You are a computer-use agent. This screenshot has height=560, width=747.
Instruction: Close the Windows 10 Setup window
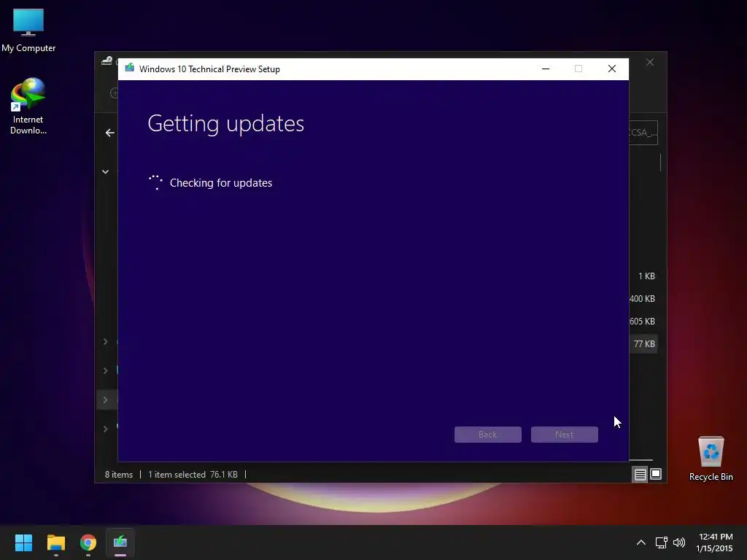pyautogui.click(x=612, y=69)
